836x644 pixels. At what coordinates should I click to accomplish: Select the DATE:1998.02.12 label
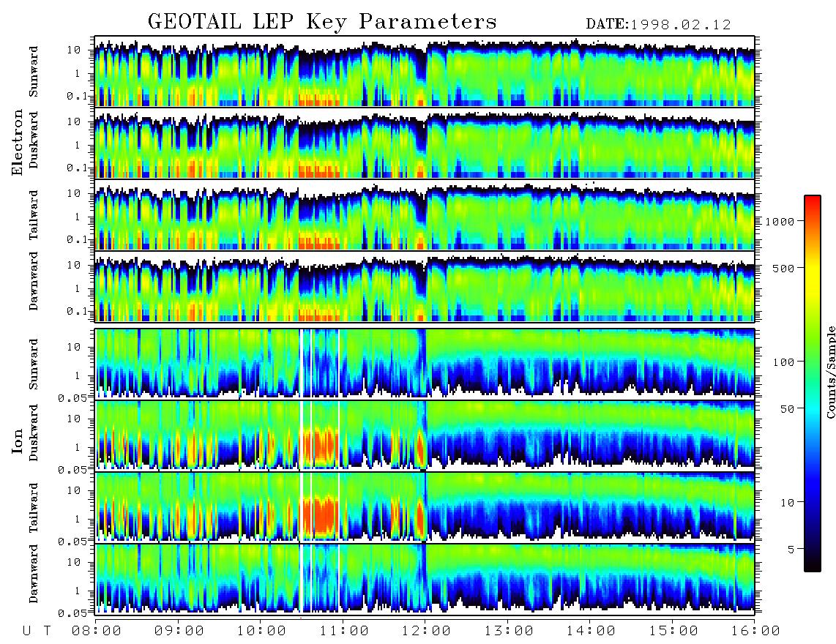click(x=658, y=24)
